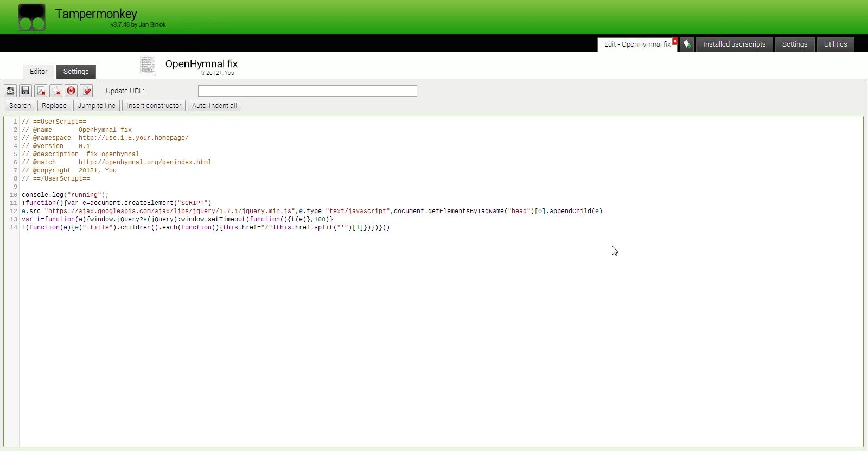Focus the Update URL input field
868x454 pixels.
point(308,91)
